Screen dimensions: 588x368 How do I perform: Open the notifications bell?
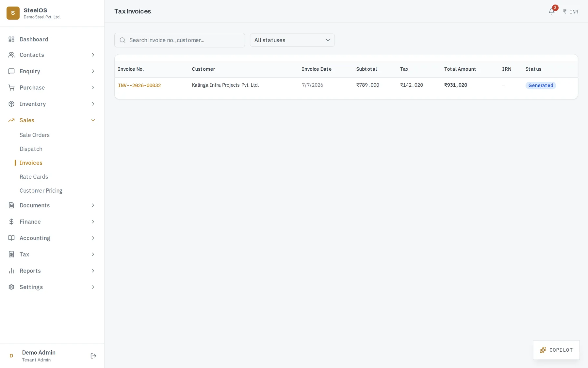pyautogui.click(x=551, y=11)
